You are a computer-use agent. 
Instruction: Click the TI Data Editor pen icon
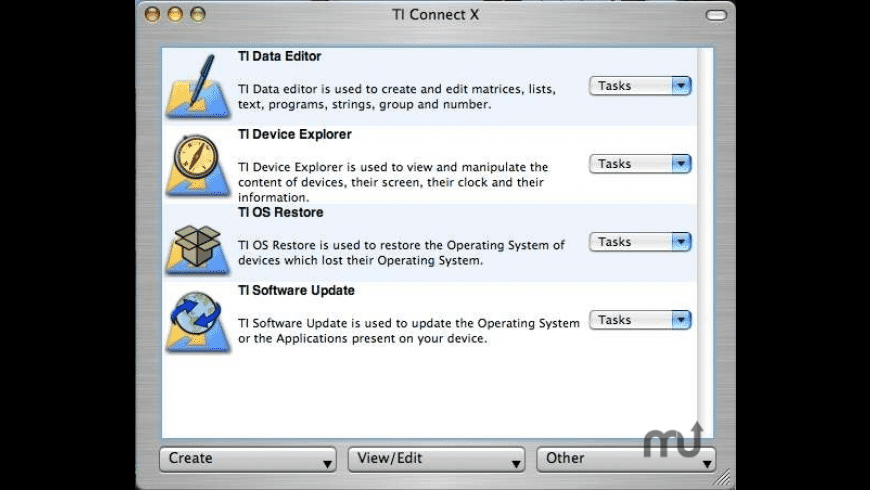click(198, 86)
